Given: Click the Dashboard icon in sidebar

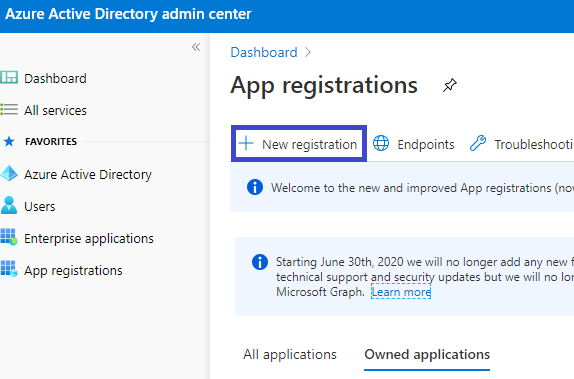Looking at the screenshot, I should [9, 78].
